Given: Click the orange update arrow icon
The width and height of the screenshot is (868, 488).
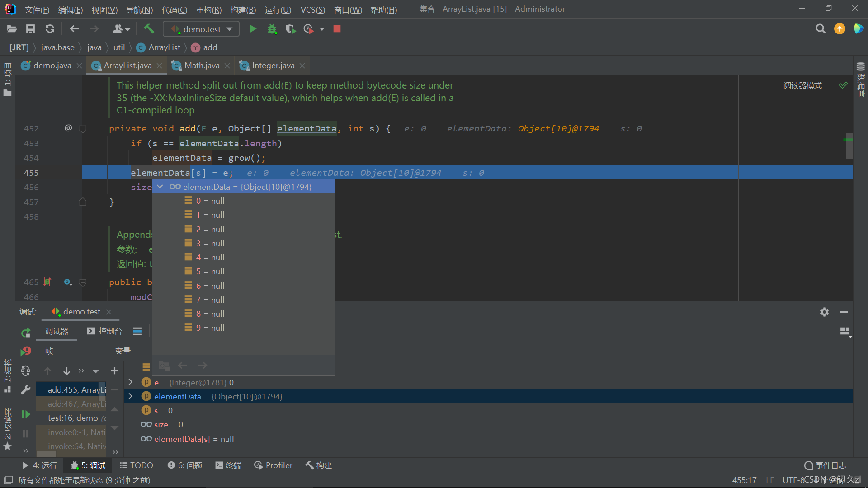Looking at the screenshot, I should [840, 29].
